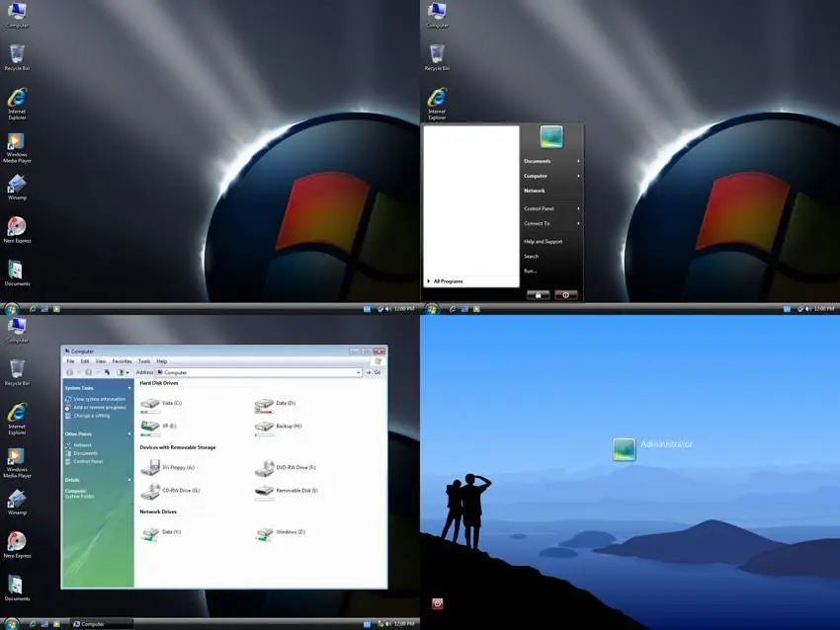The width and height of the screenshot is (840, 630).
Task: Open the Tools menu in Computer window
Action: coord(144,361)
